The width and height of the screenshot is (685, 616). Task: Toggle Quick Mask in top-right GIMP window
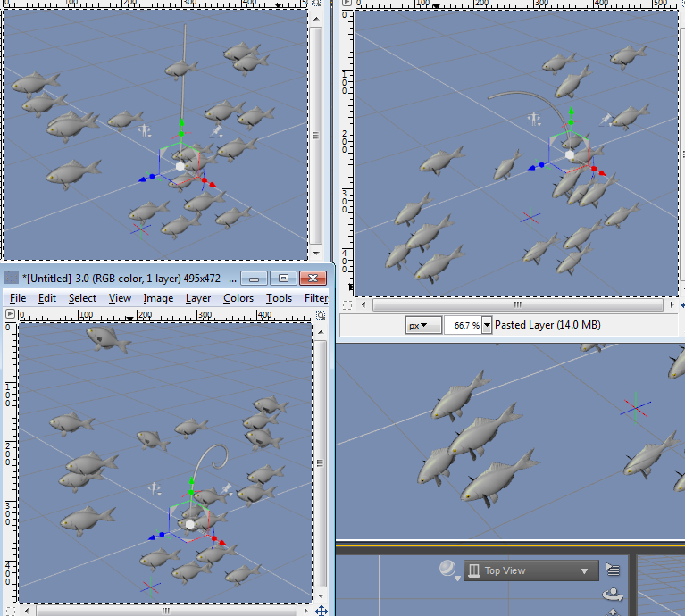tap(347, 305)
